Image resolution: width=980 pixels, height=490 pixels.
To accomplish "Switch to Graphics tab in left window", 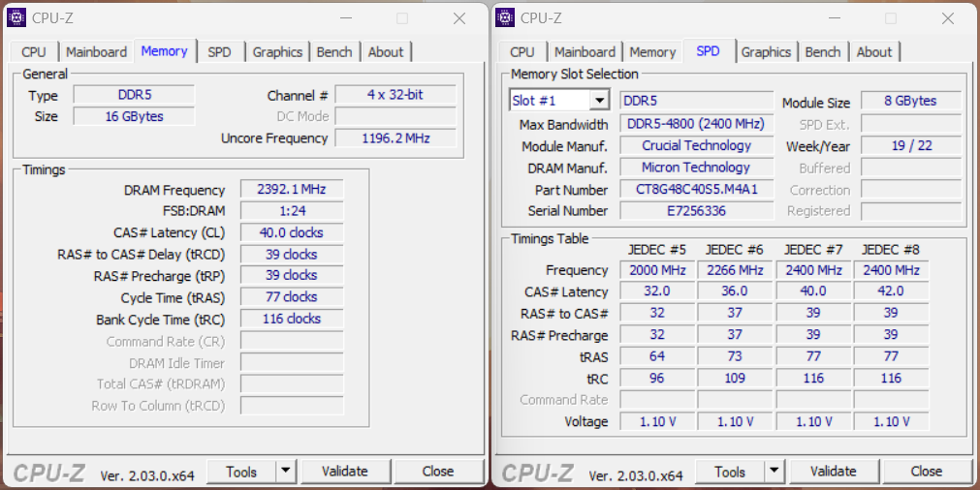I will pos(277,52).
